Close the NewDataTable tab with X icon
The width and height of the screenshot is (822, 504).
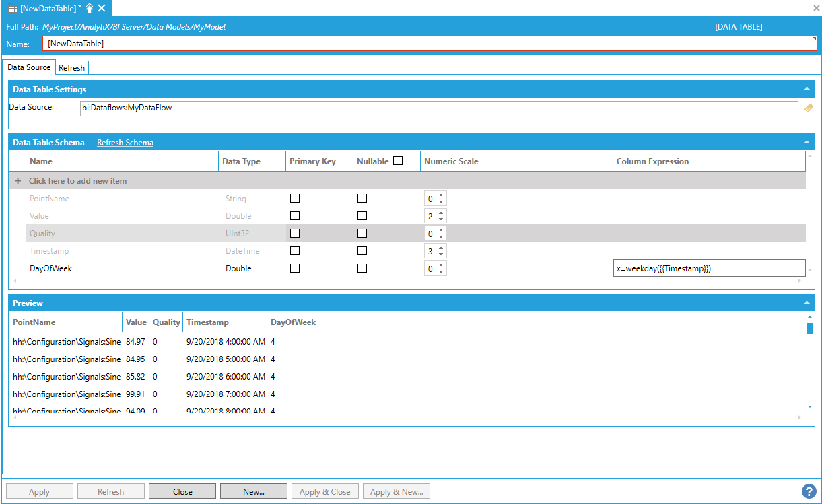[102, 8]
